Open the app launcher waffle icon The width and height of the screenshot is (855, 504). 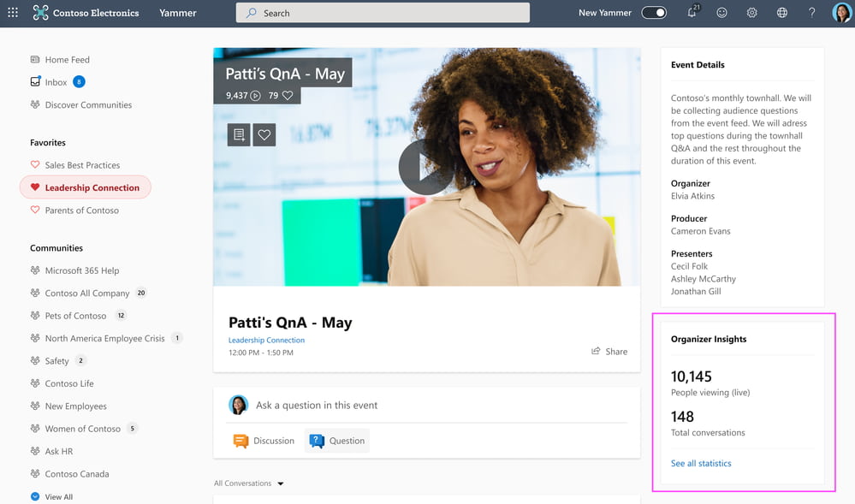point(13,13)
